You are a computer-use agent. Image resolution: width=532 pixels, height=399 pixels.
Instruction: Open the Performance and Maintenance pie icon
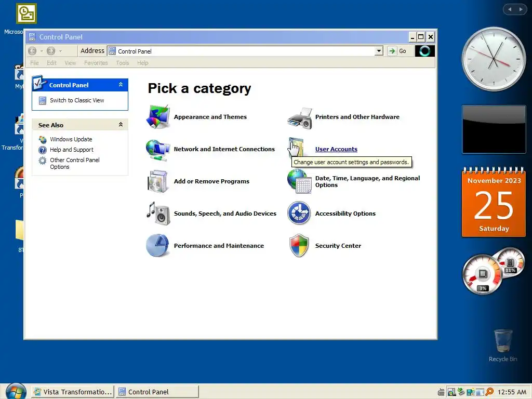(x=158, y=245)
